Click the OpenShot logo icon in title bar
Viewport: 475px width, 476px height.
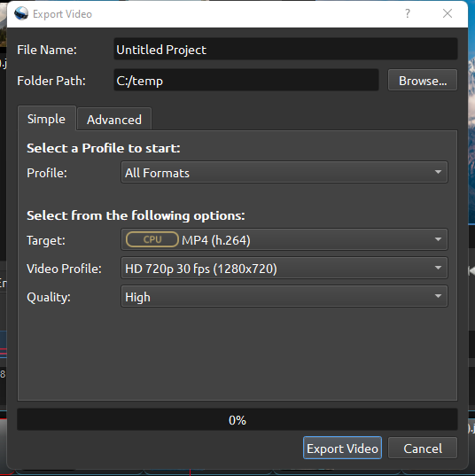tap(21, 13)
